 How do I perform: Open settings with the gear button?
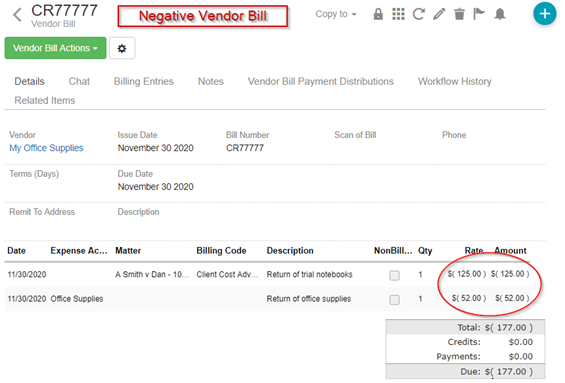[x=122, y=48]
